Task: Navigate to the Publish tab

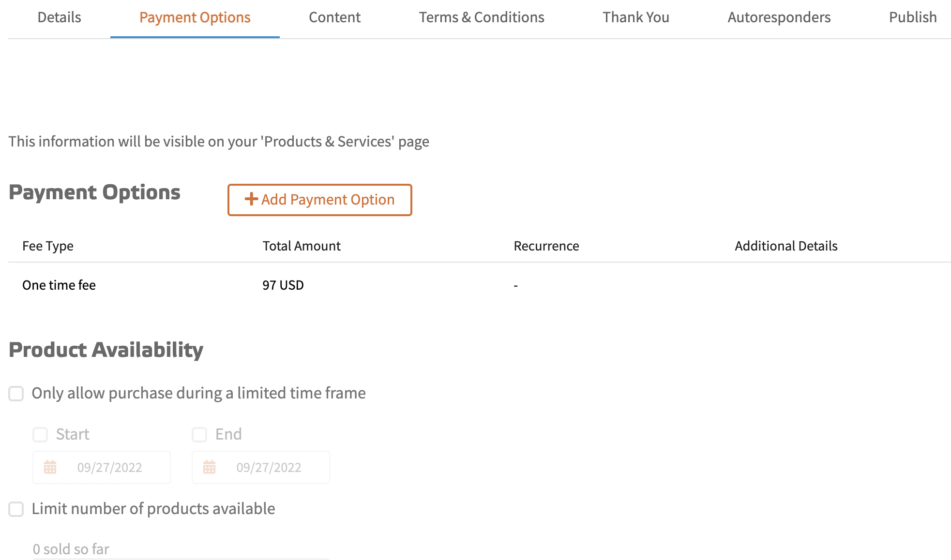Action: (x=912, y=17)
